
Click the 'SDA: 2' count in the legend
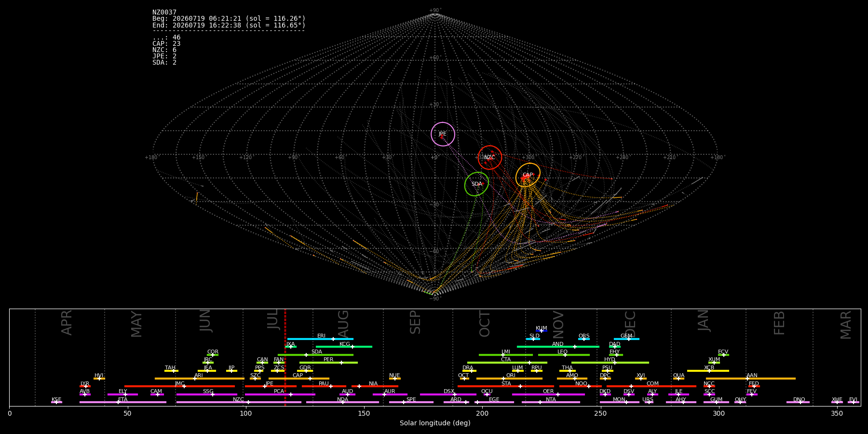[164, 63]
